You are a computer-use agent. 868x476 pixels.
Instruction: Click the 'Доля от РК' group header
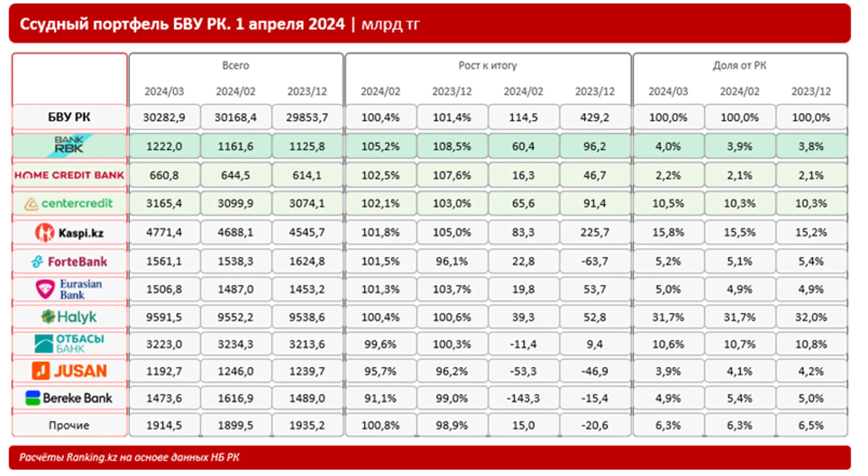pos(740,65)
